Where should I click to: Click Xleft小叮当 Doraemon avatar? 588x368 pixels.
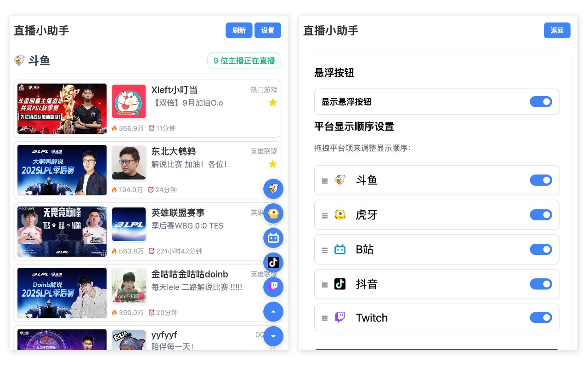coord(129,101)
